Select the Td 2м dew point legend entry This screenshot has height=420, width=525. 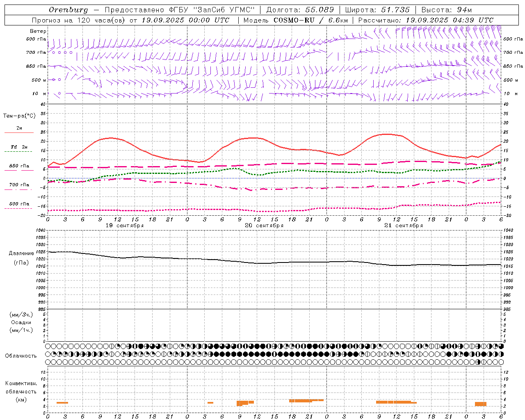click(x=19, y=147)
